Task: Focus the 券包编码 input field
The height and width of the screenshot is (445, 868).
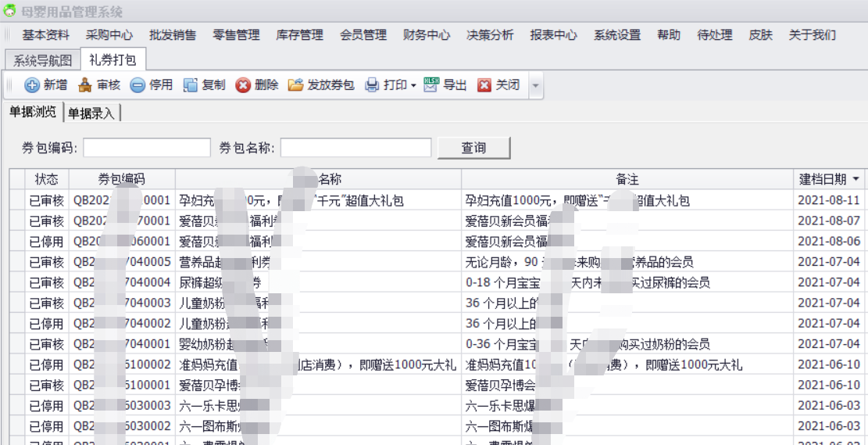Action: point(147,148)
